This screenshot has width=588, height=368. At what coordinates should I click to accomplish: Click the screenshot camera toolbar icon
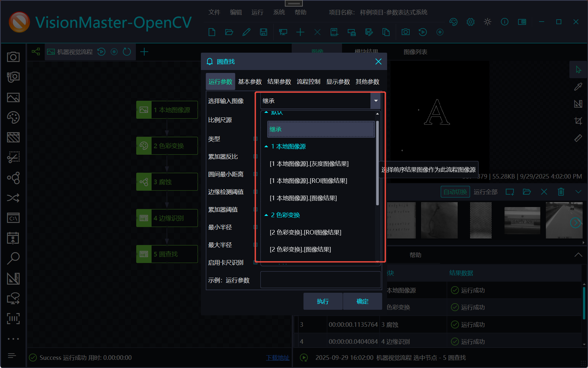click(405, 32)
